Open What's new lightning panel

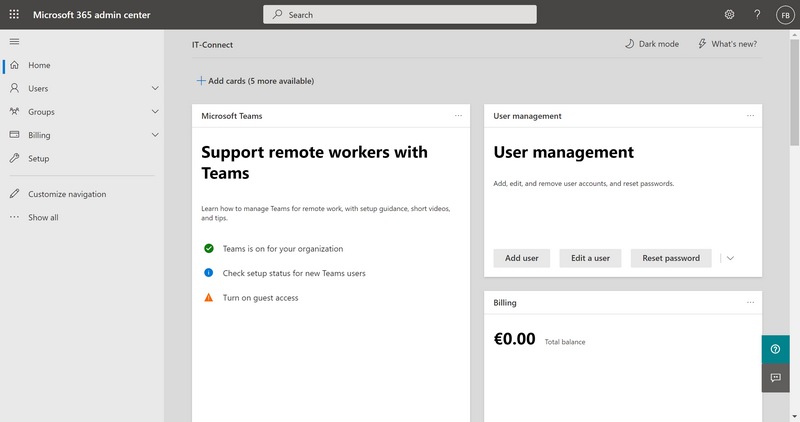(x=727, y=44)
